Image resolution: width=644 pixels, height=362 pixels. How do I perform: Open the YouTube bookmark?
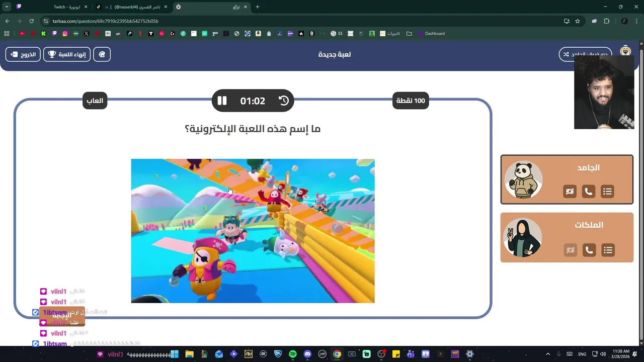pos(22,34)
